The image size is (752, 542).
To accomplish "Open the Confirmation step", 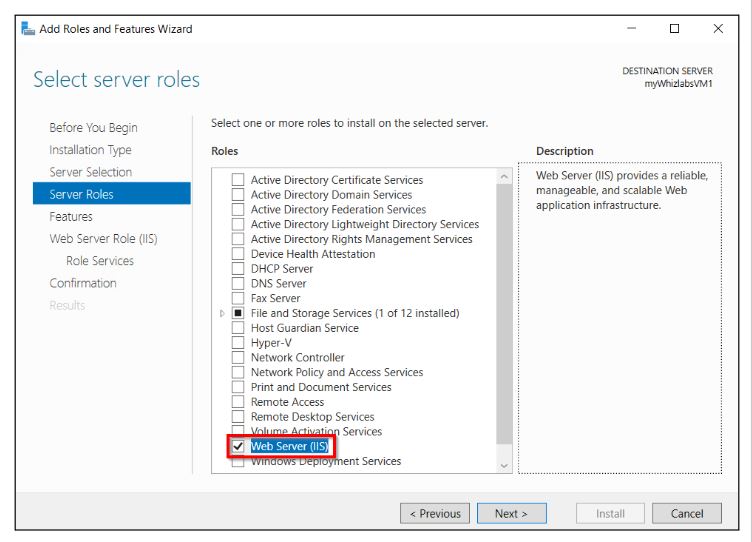I will tap(82, 283).
